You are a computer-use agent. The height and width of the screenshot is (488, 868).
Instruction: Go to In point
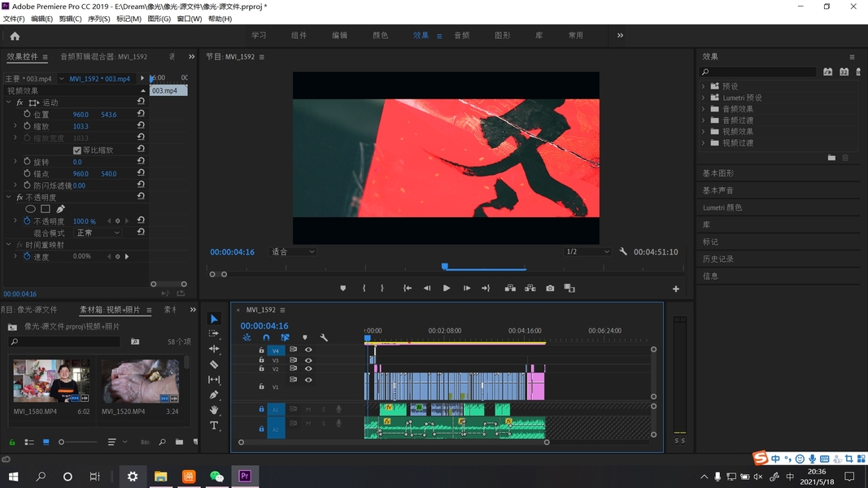[x=408, y=288]
